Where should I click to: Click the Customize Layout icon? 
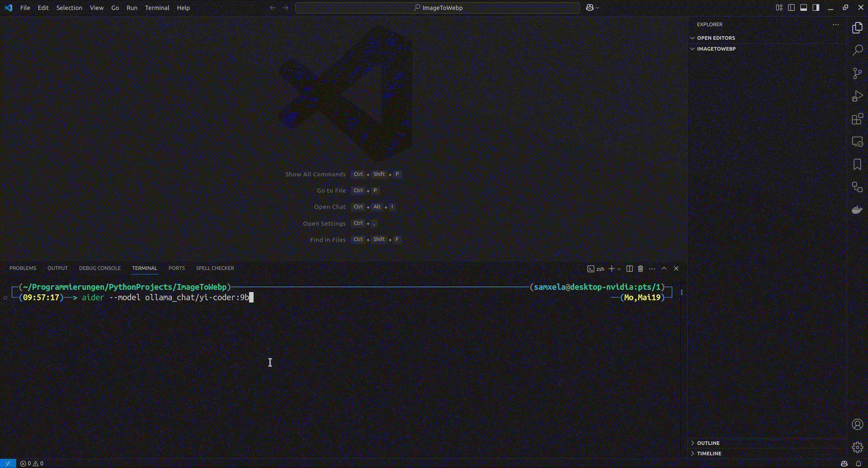(x=779, y=8)
